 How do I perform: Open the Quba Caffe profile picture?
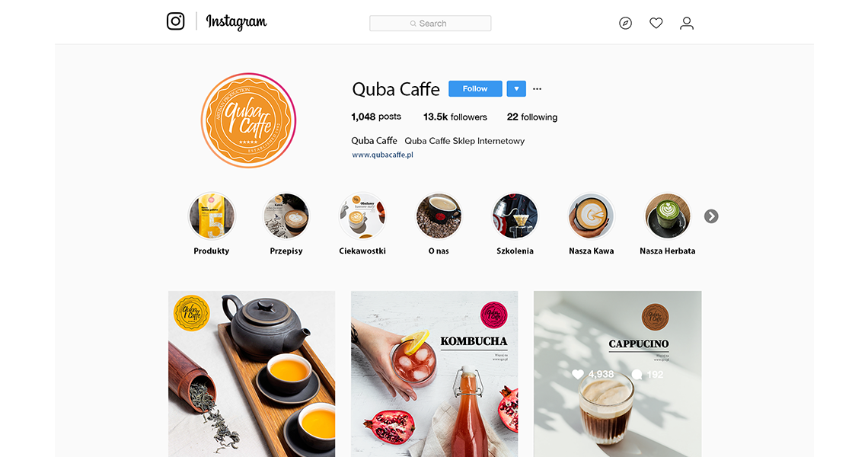[248, 120]
